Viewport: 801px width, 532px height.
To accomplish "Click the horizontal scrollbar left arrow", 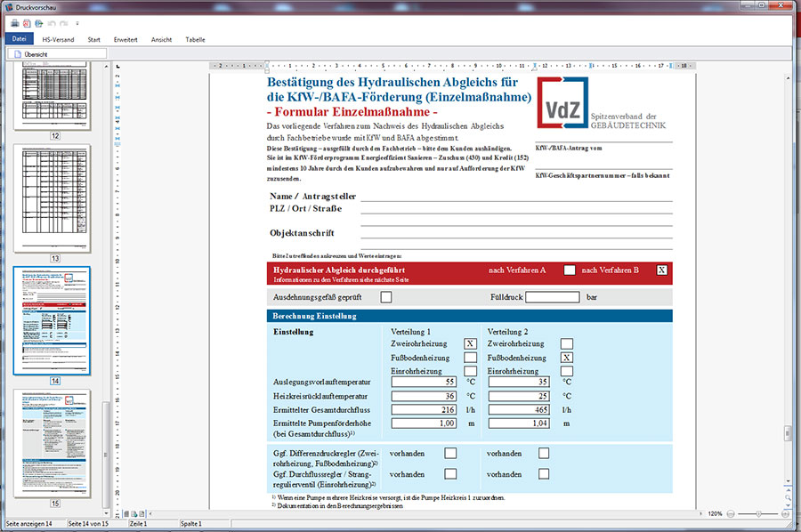I will tap(150, 514).
